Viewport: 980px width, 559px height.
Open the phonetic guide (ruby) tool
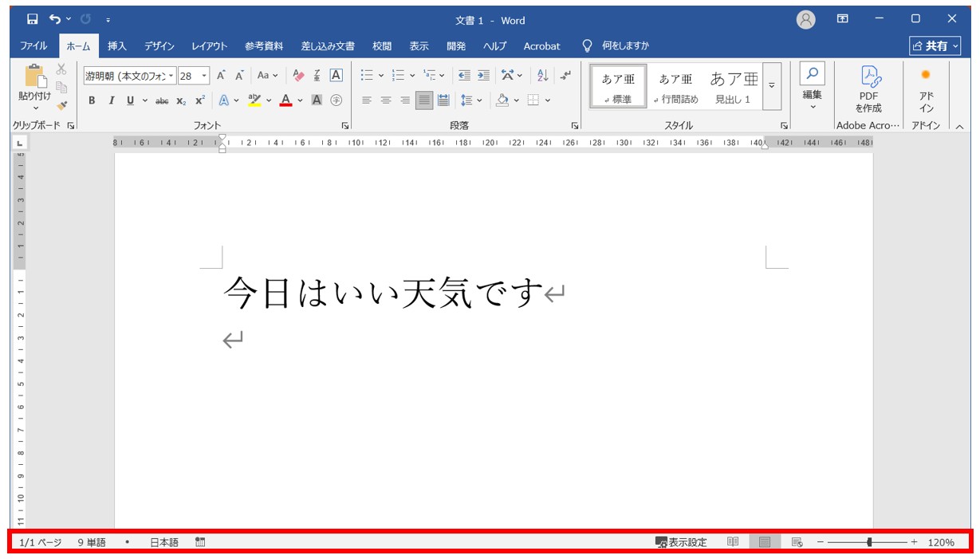317,76
